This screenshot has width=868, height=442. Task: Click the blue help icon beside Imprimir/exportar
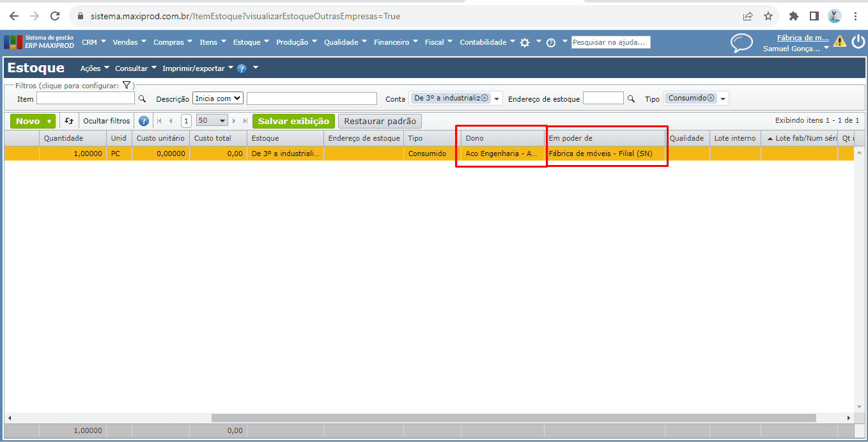pos(242,68)
